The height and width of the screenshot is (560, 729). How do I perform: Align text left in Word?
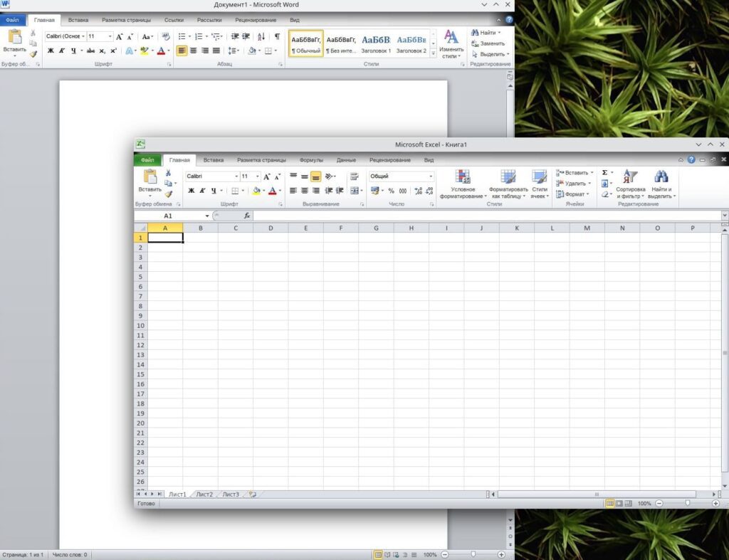pyautogui.click(x=182, y=51)
